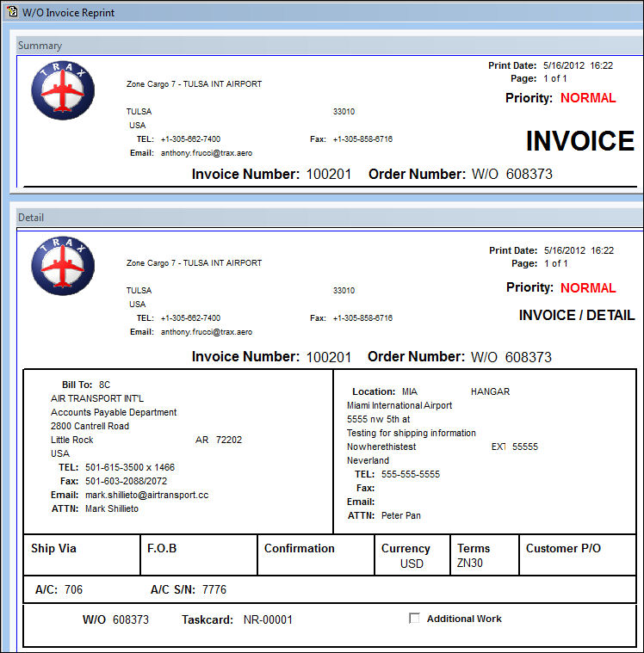Click order number 608373 in Detail header
This screenshot has width=644, height=653.
pyautogui.click(x=528, y=357)
